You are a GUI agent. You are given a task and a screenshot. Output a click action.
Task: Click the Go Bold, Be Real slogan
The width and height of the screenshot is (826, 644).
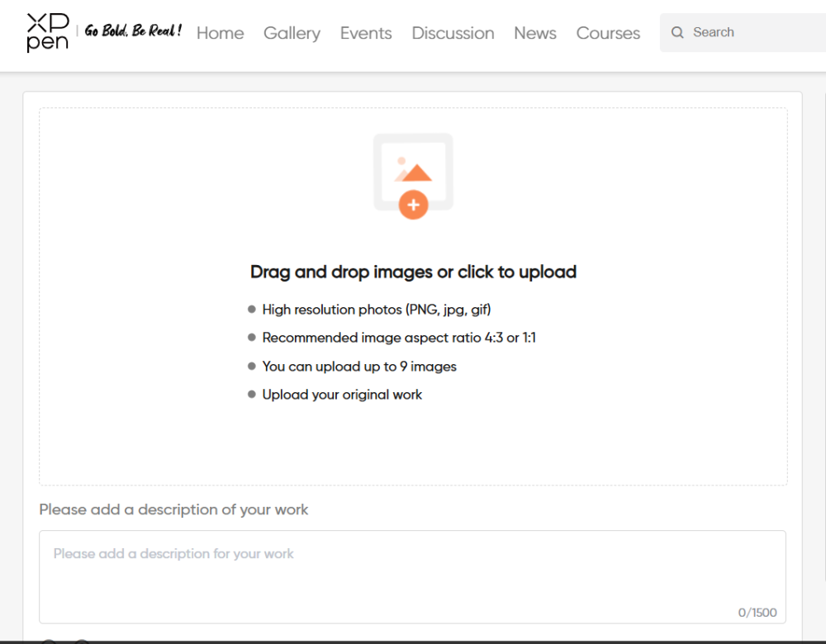point(133,31)
